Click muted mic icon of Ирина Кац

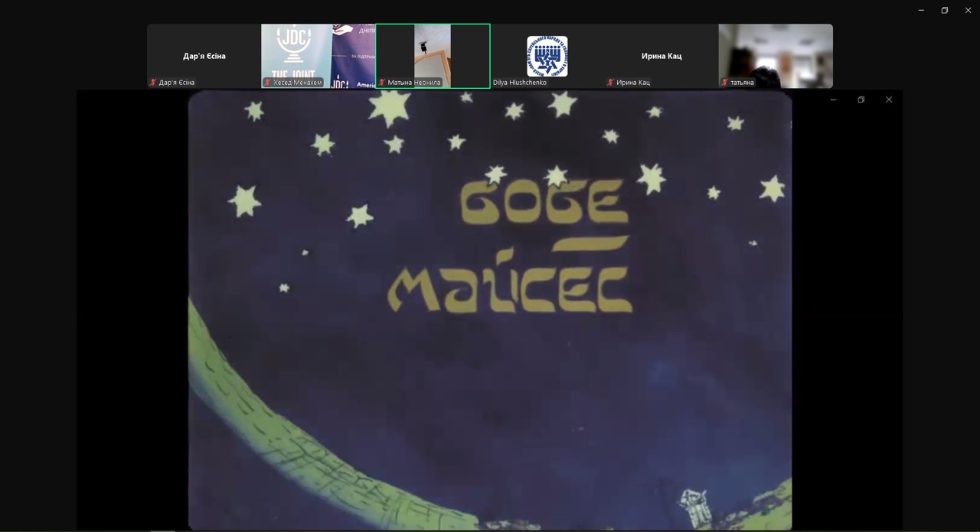610,83
